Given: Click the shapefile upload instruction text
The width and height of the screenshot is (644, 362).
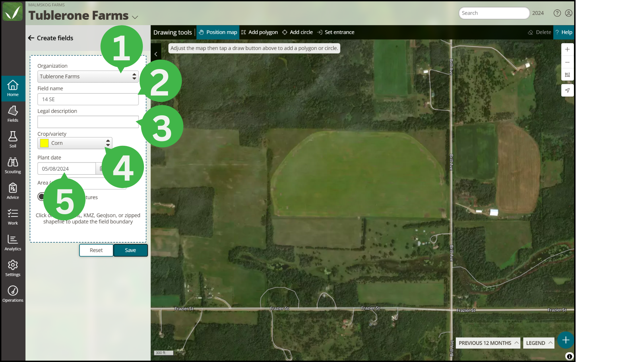Looking at the screenshot, I should coord(88,219).
